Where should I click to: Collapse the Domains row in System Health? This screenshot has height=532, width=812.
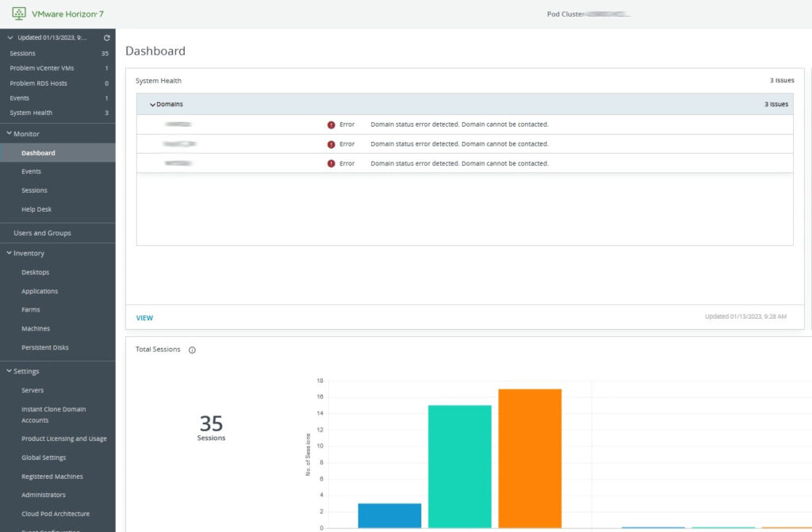pyautogui.click(x=152, y=105)
